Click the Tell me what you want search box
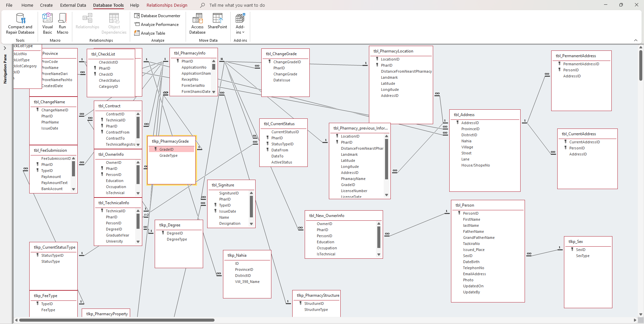The image size is (644, 324). click(237, 5)
